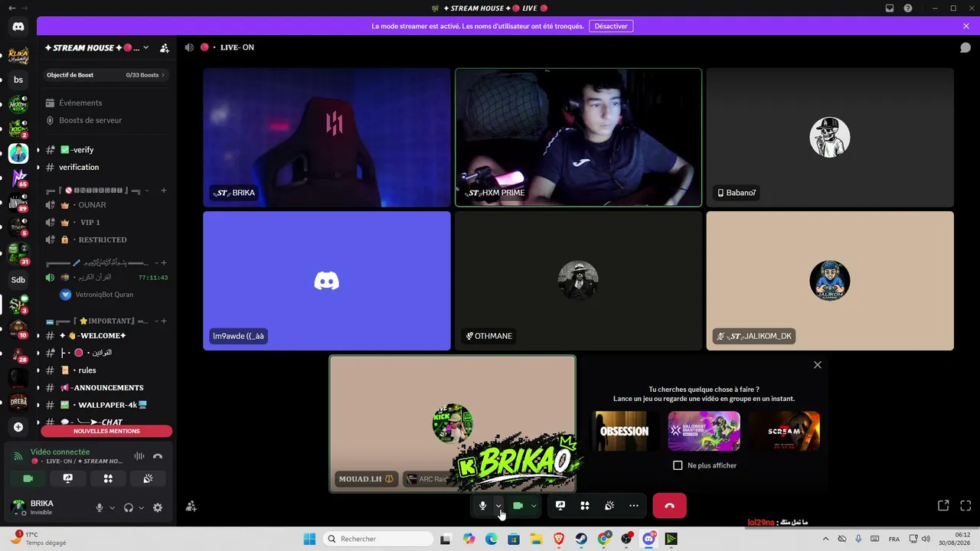Disconnect using the voice panel hang-up icon
This screenshot has width=980, height=551.
(x=158, y=456)
